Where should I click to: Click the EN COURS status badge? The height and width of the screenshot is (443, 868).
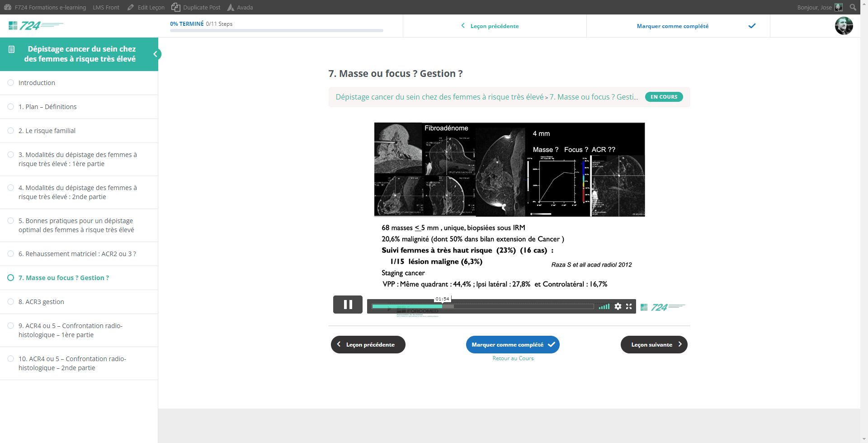click(664, 97)
